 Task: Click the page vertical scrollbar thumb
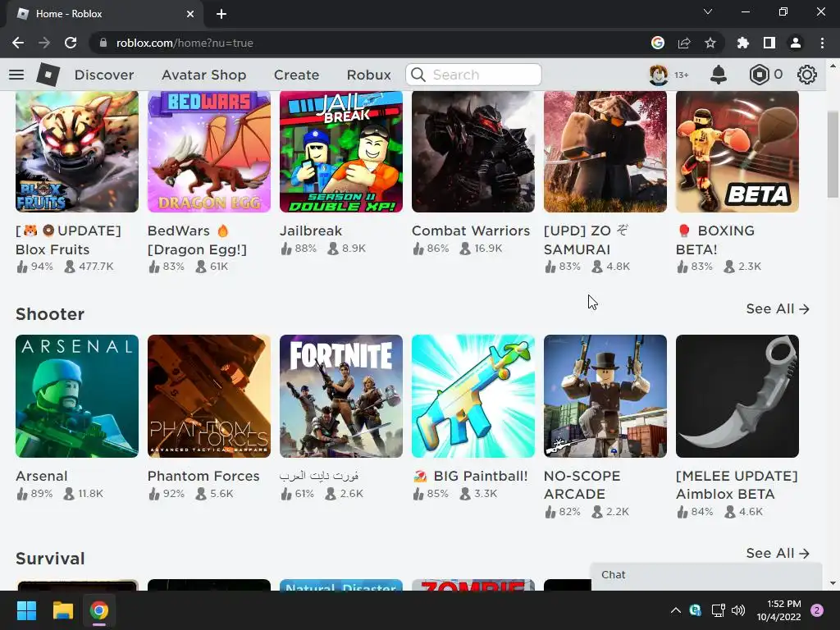click(833, 154)
